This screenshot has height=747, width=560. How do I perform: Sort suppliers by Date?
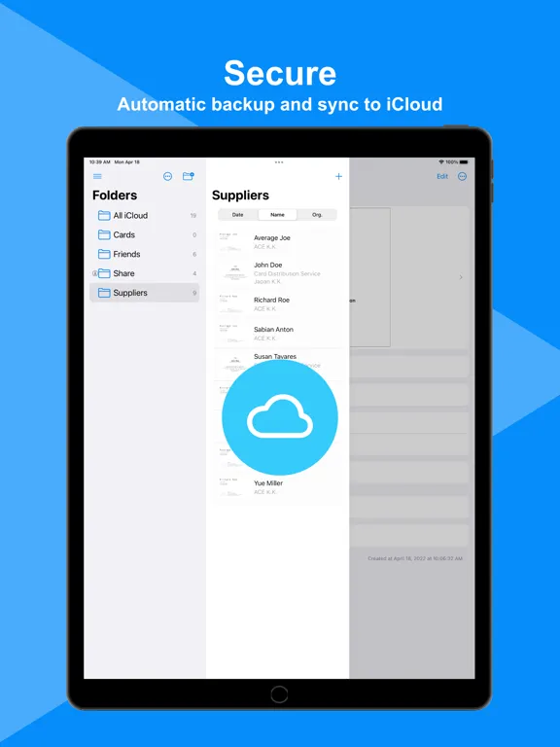(x=237, y=215)
